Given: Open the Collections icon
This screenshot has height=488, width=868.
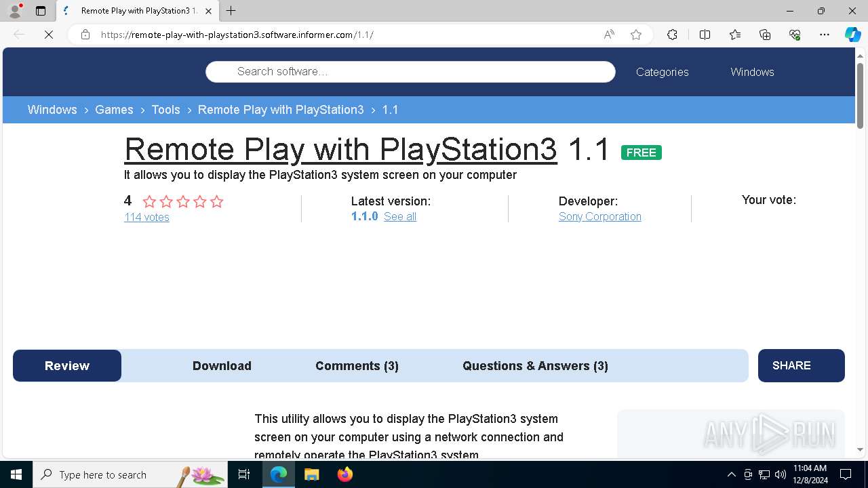Looking at the screenshot, I should pos(765,35).
